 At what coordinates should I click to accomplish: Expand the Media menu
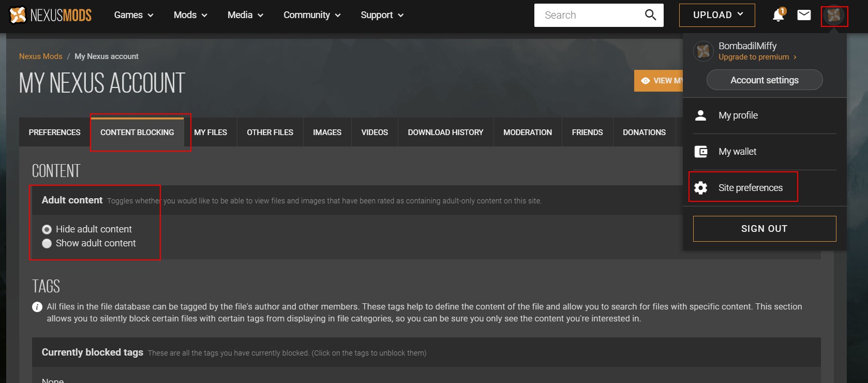tap(245, 15)
